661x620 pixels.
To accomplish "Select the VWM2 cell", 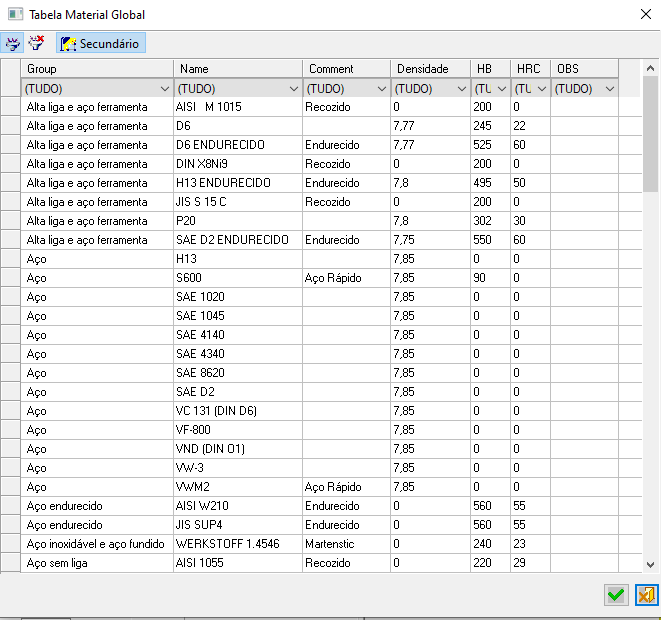I will [238, 487].
